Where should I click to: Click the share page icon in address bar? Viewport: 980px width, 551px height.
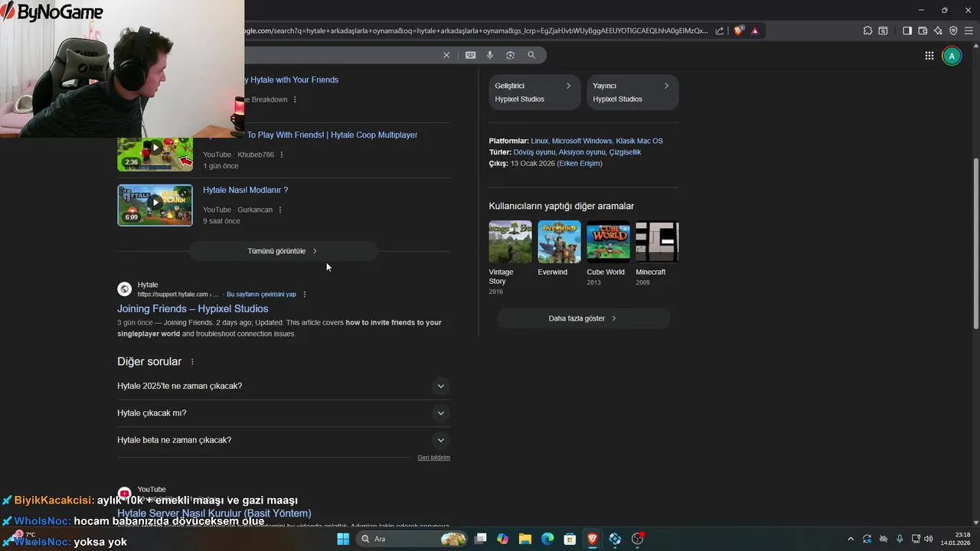tap(720, 31)
